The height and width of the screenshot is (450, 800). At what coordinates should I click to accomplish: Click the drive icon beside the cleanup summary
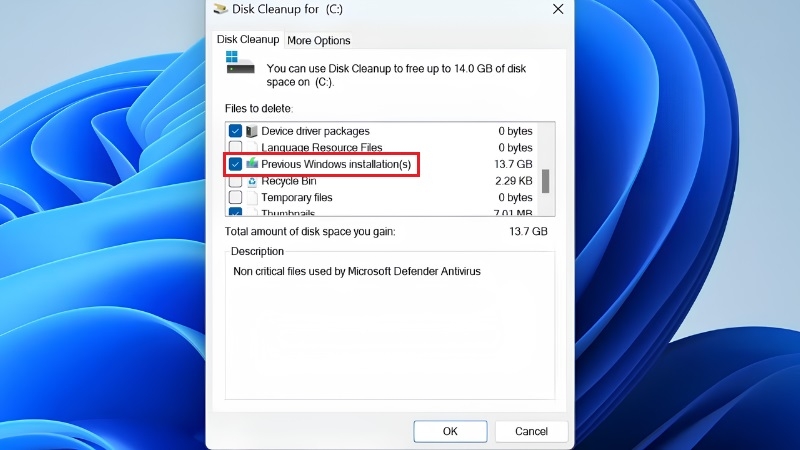pos(240,63)
